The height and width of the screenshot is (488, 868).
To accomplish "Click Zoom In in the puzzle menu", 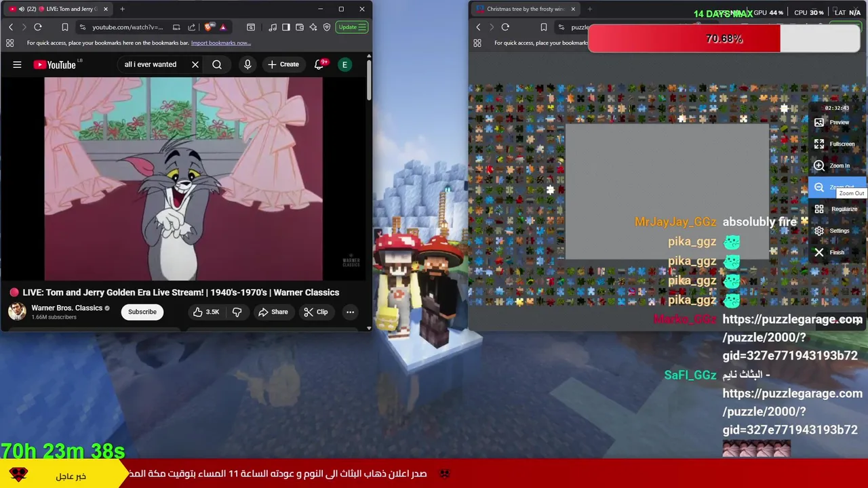I will click(x=837, y=166).
